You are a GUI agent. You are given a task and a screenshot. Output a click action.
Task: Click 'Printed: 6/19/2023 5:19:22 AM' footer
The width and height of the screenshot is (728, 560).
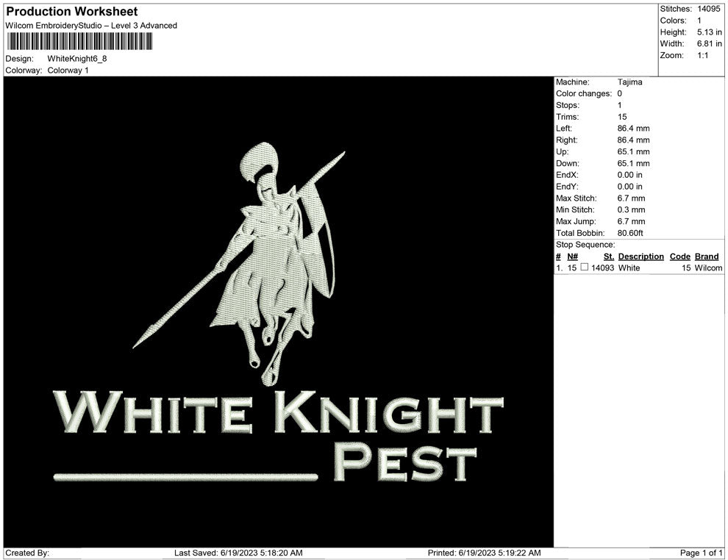coord(484,553)
